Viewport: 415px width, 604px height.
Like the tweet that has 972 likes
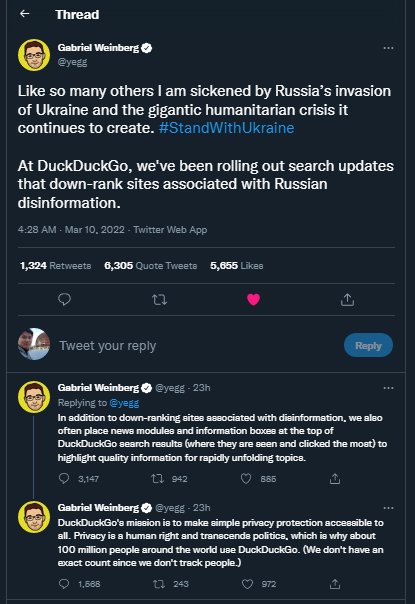247,584
